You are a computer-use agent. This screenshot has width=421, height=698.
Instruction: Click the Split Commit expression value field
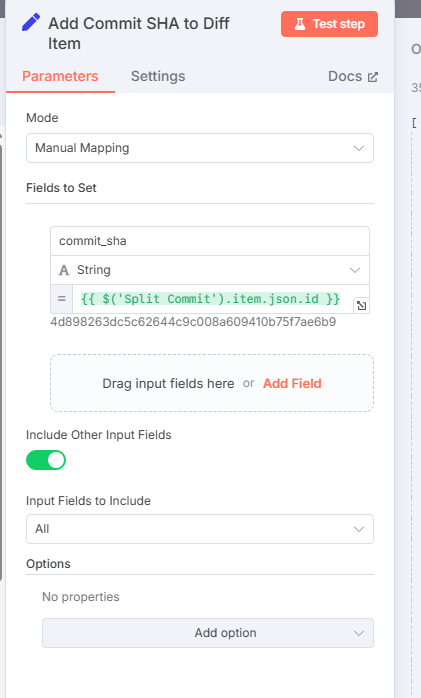tap(213, 299)
